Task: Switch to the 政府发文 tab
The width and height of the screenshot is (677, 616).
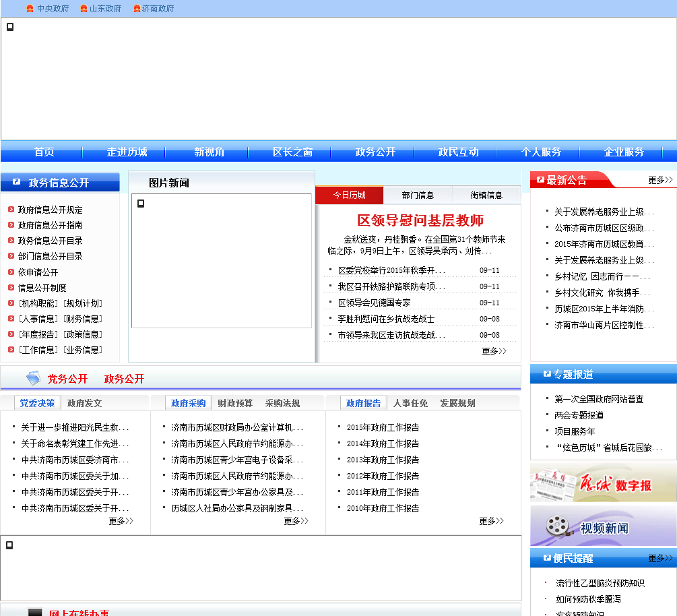Action: 85,403
